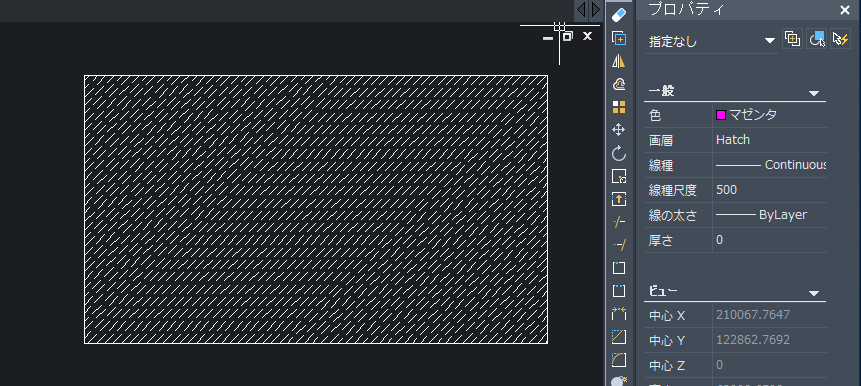Viewport: 861px width, 386px height.
Task: Close the プロパティ panel
Action: pyautogui.click(x=845, y=9)
